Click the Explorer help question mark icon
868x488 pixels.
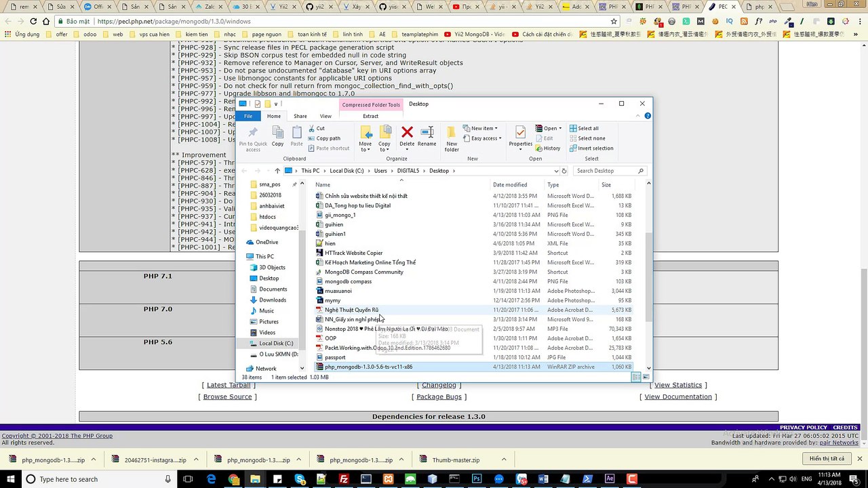click(x=648, y=116)
